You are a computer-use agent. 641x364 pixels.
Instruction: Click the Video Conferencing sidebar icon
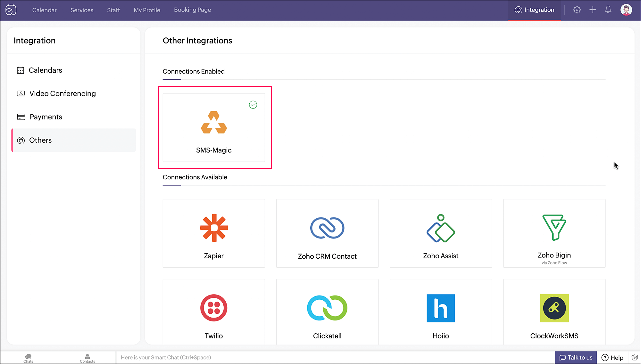tap(21, 93)
